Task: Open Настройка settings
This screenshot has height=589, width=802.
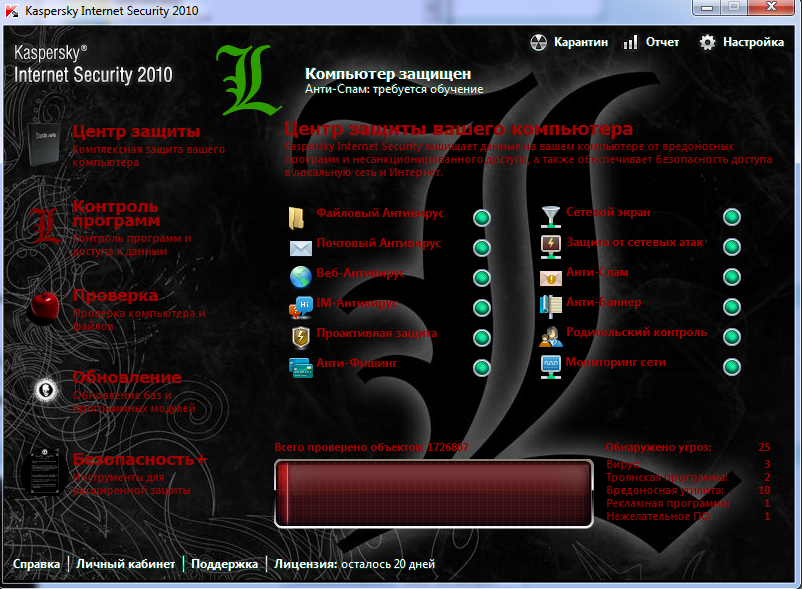Action: click(753, 42)
